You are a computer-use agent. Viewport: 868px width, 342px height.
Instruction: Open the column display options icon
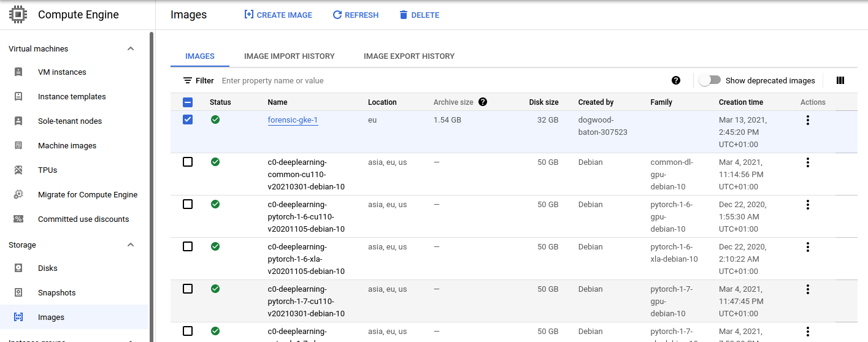[840, 80]
